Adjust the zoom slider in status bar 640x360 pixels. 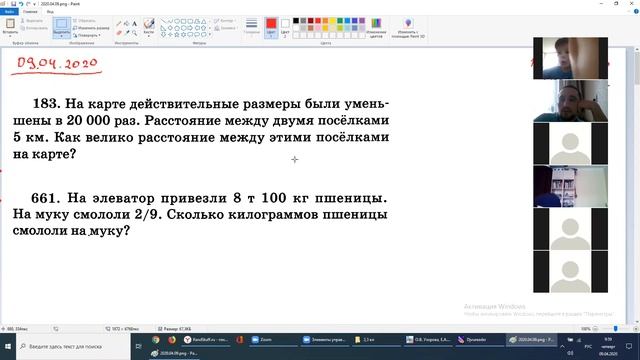pos(616,329)
